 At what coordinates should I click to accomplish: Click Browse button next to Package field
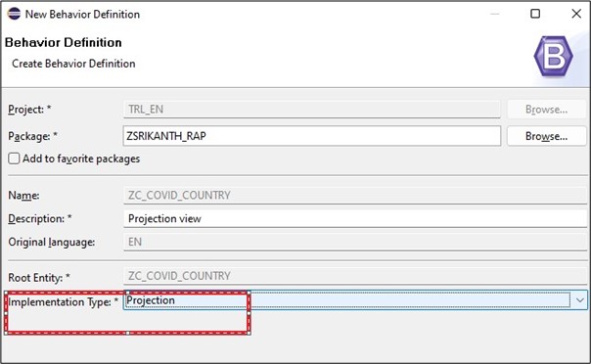pyautogui.click(x=546, y=136)
